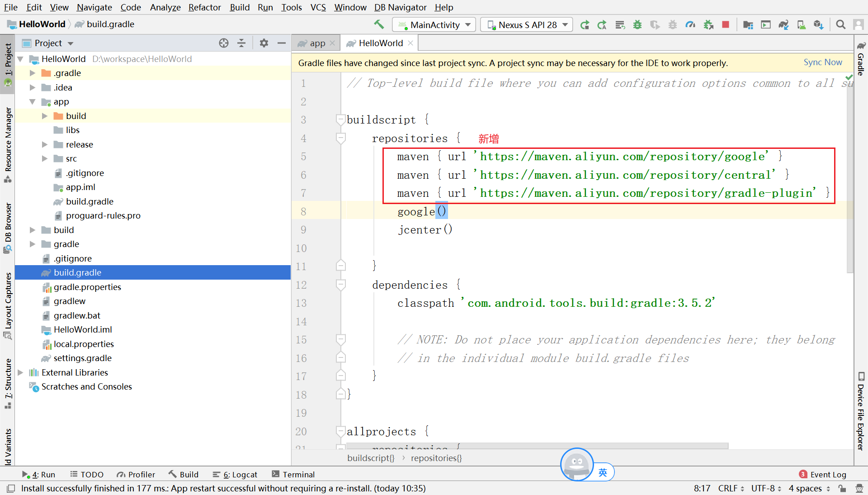This screenshot has height=495, width=868.
Task: Toggle the Gradle side panel
Action: pyautogui.click(x=861, y=59)
